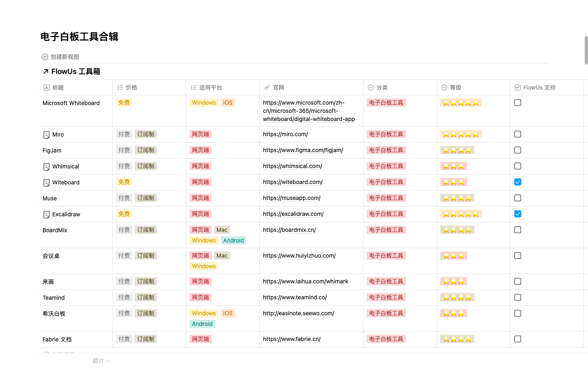The image size is (588, 368).
Task: Click the list icon in 适用平台 header
Action: pyautogui.click(x=194, y=88)
